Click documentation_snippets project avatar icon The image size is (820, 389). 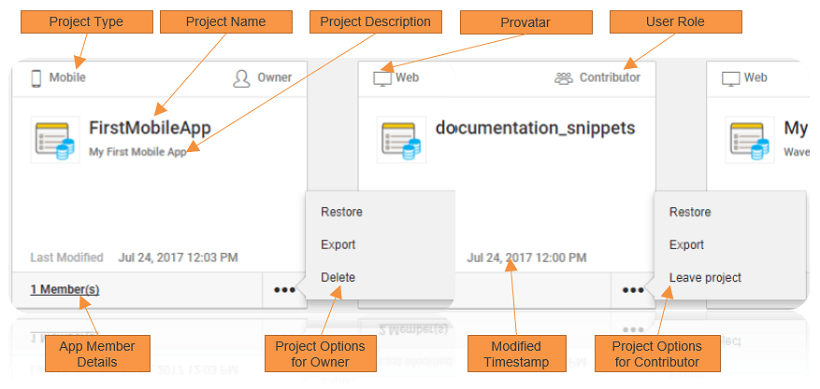[x=401, y=140]
